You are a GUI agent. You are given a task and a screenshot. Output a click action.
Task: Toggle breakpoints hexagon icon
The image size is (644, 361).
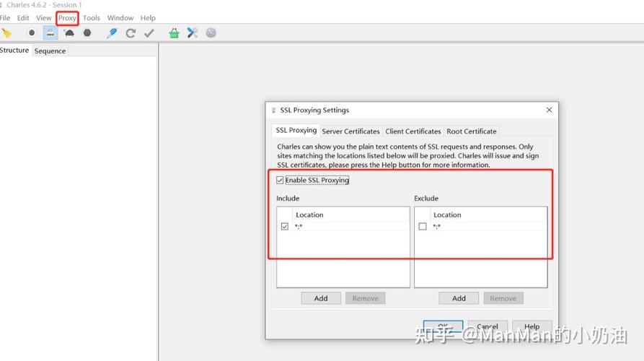pyautogui.click(x=87, y=33)
